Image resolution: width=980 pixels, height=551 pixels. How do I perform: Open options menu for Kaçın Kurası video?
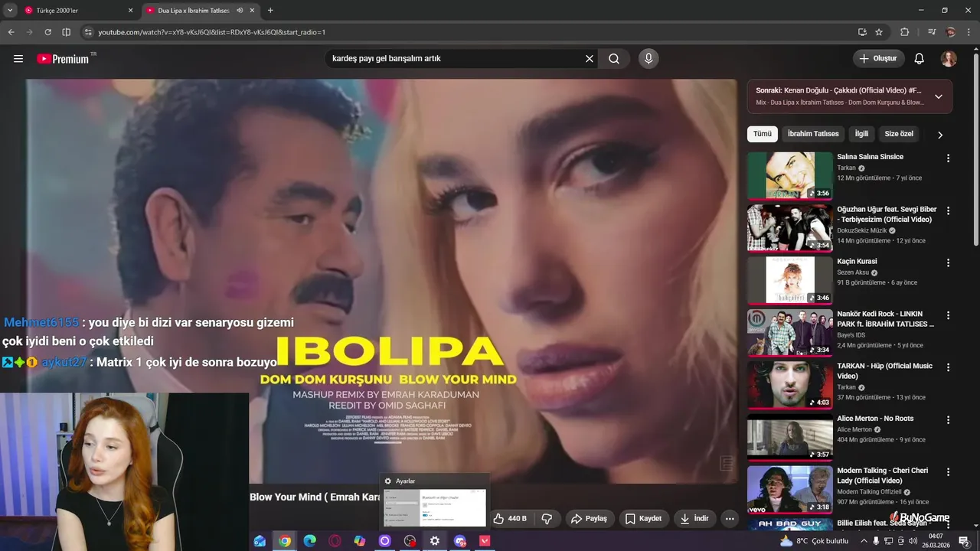click(948, 262)
